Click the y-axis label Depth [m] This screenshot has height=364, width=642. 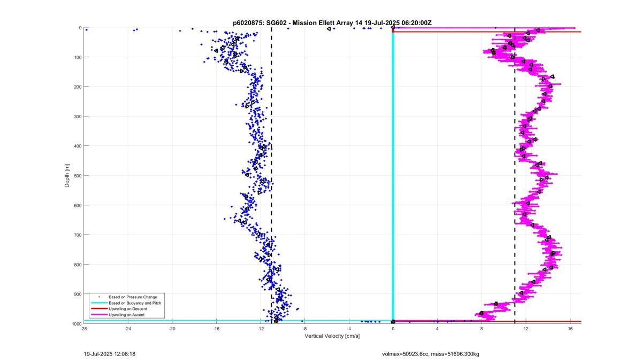(x=67, y=175)
